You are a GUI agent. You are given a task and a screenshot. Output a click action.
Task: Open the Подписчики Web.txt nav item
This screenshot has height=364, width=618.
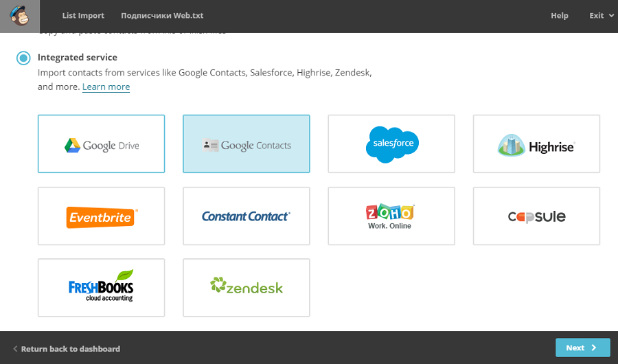[162, 16]
